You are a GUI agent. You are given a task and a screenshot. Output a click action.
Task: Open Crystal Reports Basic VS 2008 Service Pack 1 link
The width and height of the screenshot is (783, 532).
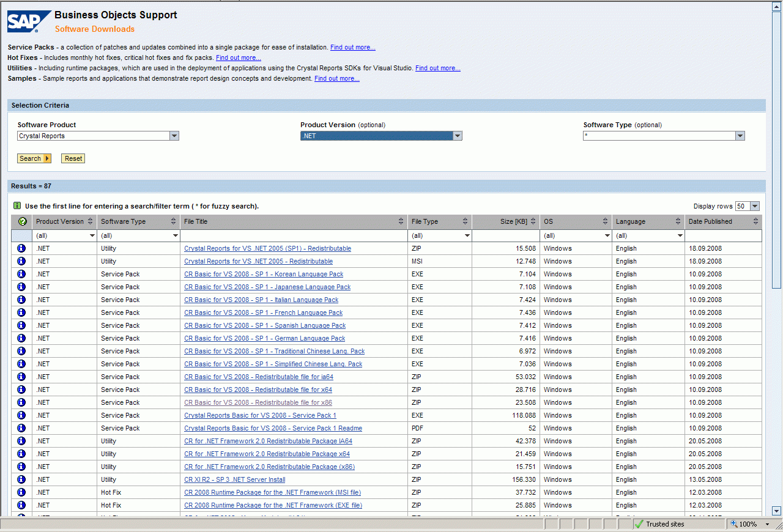pyautogui.click(x=260, y=415)
